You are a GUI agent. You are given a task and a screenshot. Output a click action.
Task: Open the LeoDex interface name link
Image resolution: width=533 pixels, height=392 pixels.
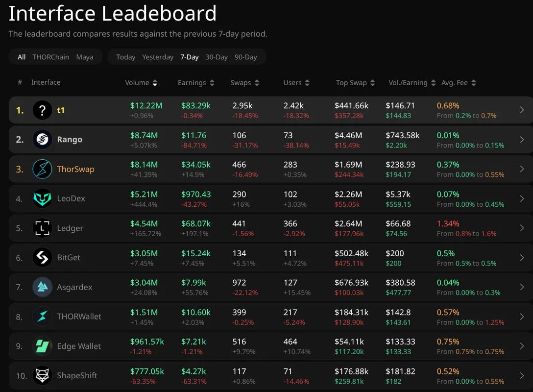click(71, 198)
